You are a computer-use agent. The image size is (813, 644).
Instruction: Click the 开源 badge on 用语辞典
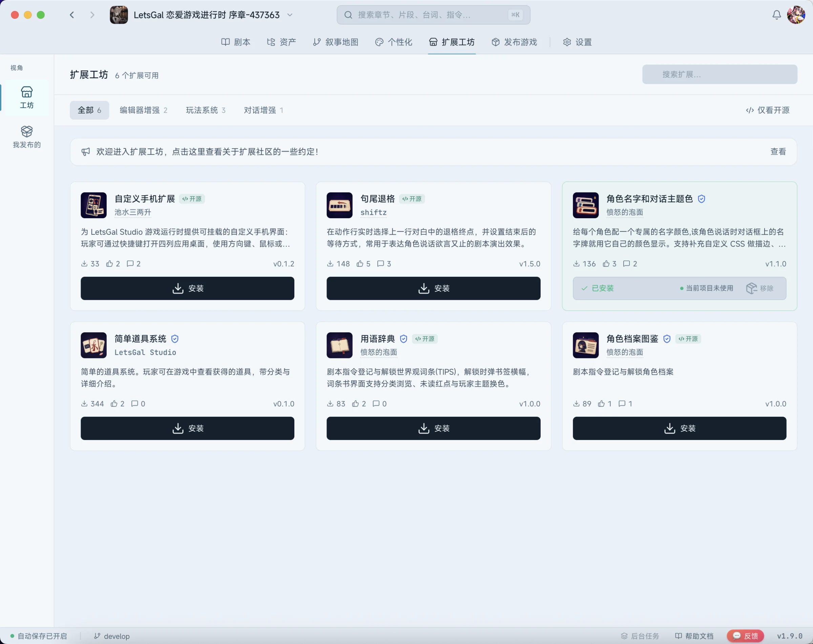[424, 339]
